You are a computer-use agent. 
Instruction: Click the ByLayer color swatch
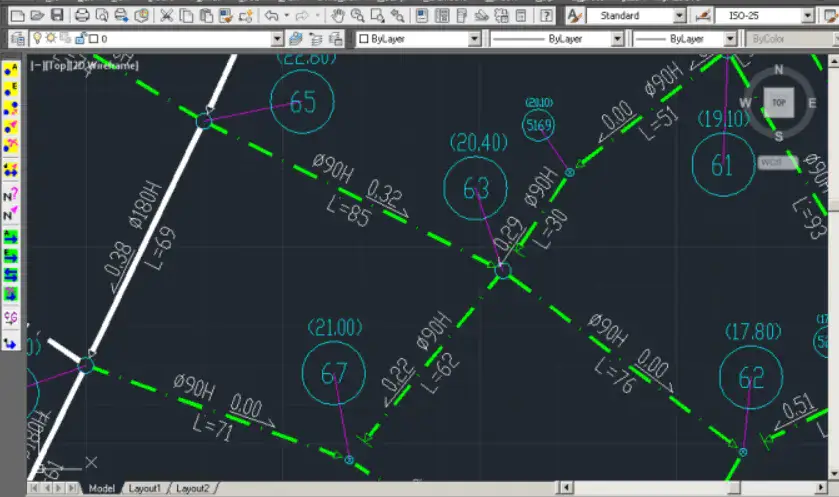tap(363, 39)
